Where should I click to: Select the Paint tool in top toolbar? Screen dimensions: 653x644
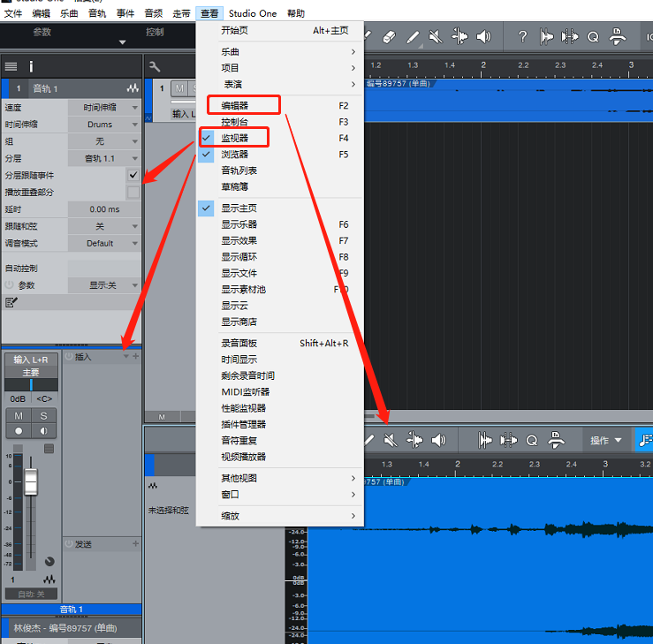click(413, 37)
